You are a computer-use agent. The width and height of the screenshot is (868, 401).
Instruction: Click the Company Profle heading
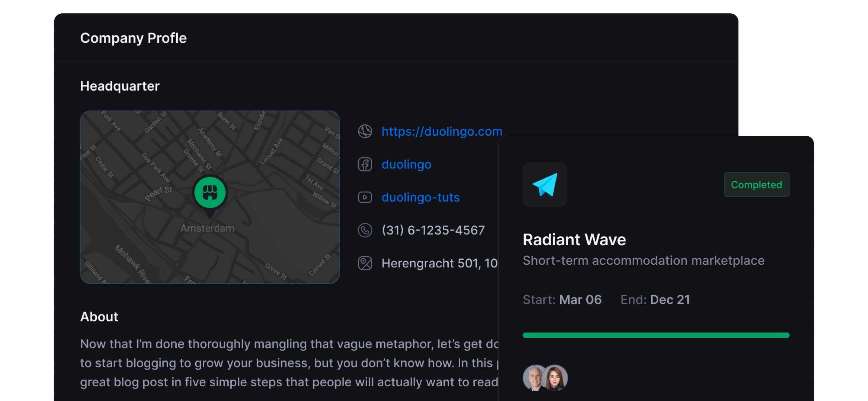tap(134, 38)
